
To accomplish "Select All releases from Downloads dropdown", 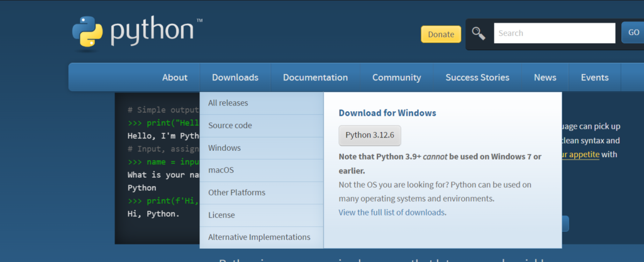I will click(262, 103).
